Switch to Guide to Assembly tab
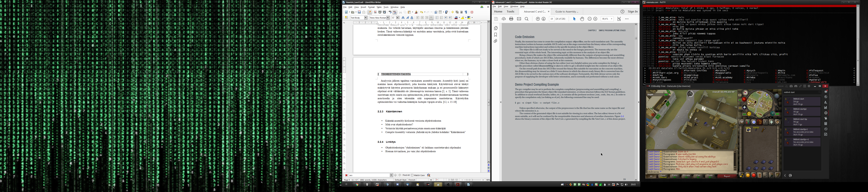Image resolution: width=868 pixels, height=192 pixels. point(567,11)
